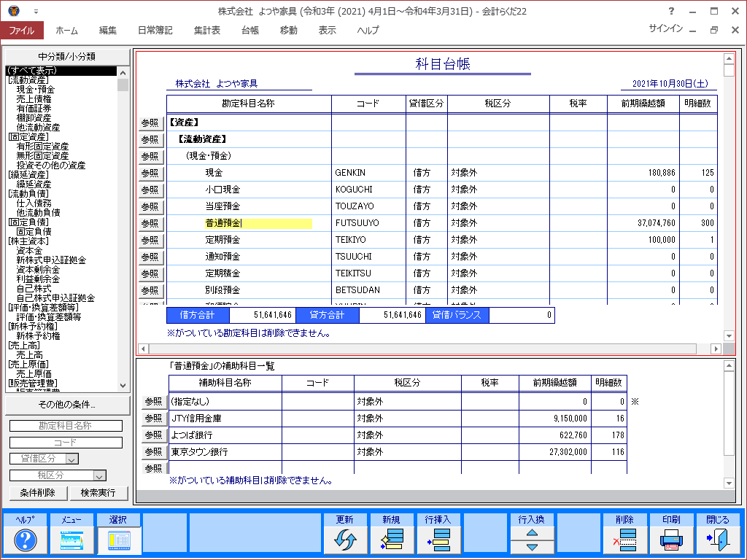Click the app logo icon in title bar
747x560 pixels.
pos(13,10)
